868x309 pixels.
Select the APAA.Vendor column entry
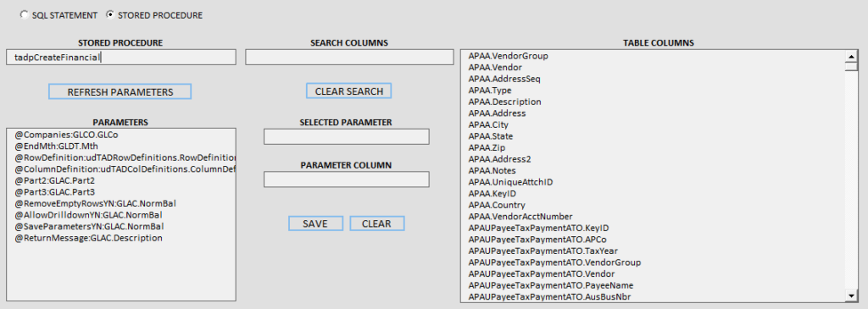pyautogui.click(x=654, y=68)
